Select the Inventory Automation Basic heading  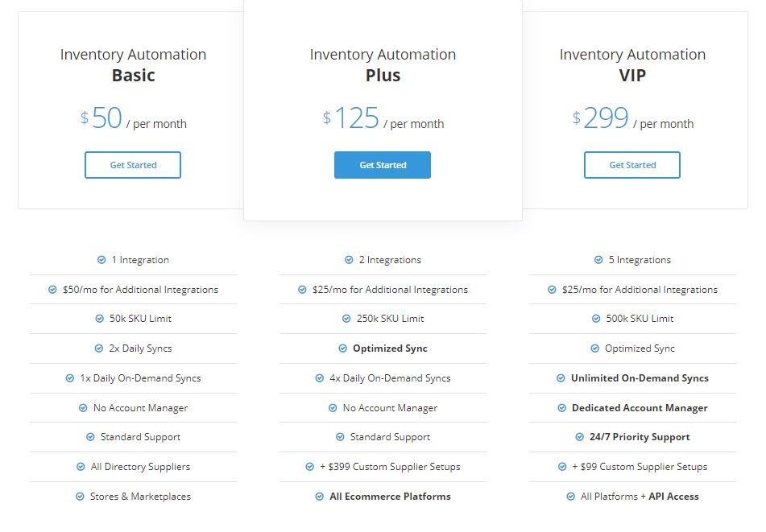pyautogui.click(x=133, y=65)
